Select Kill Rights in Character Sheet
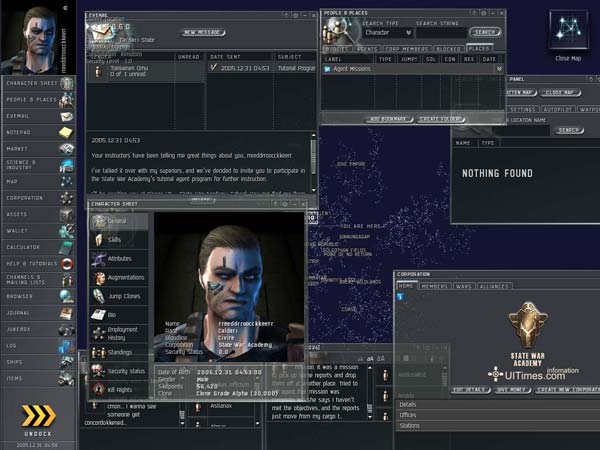Image resolution: width=600 pixels, height=450 pixels. [x=119, y=390]
